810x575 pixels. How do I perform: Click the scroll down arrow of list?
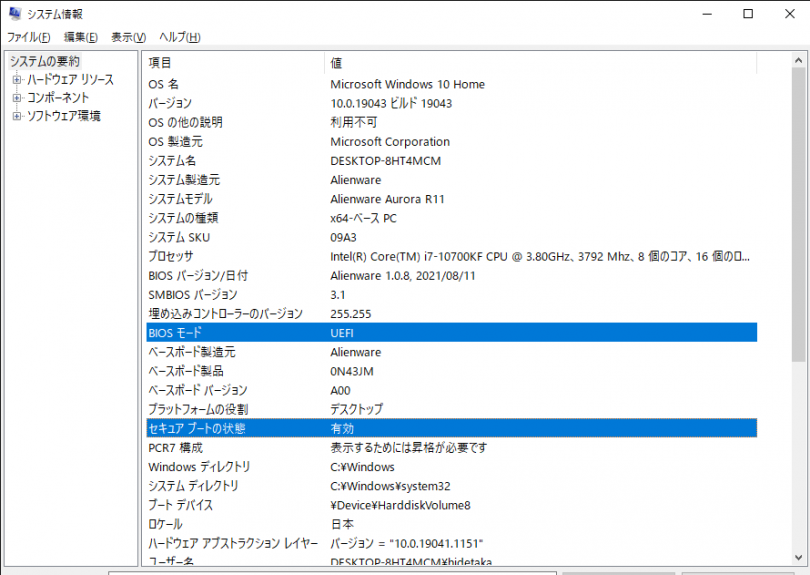click(x=798, y=557)
